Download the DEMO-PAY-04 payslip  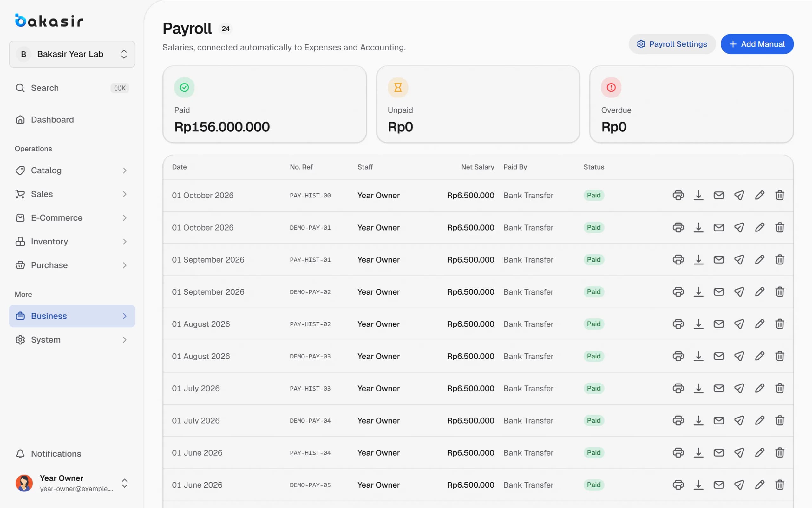coord(698,421)
